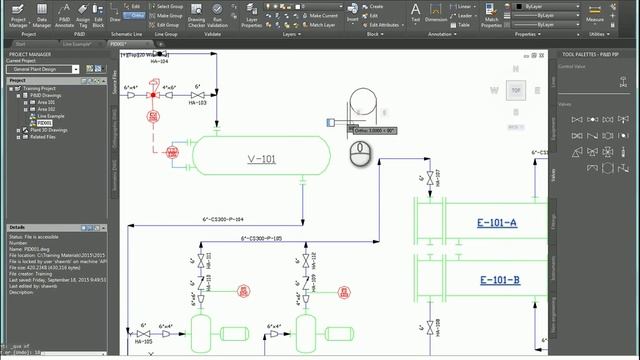This screenshot has height=360, width=640.
Task: Select the gate valve in tool palette
Action: point(577,120)
